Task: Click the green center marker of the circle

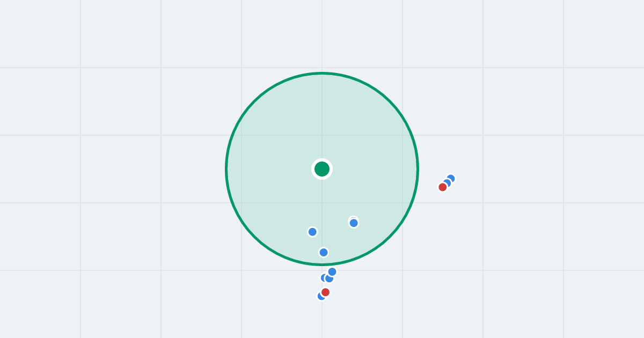Action: click(322, 169)
